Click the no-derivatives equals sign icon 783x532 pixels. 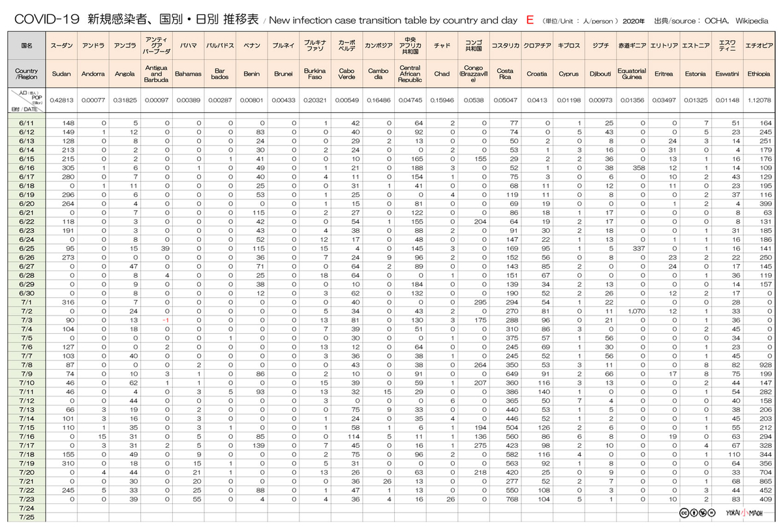711,512
